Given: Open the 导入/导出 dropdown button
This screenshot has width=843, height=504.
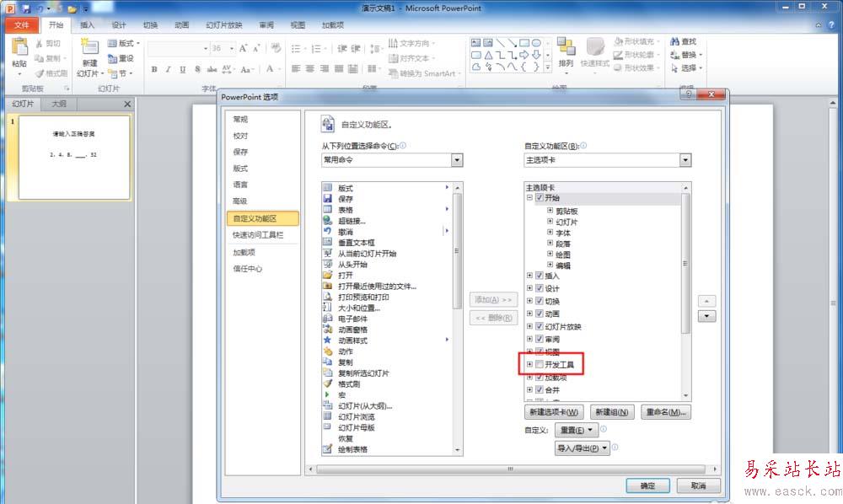Looking at the screenshot, I should [x=583, y=448].
